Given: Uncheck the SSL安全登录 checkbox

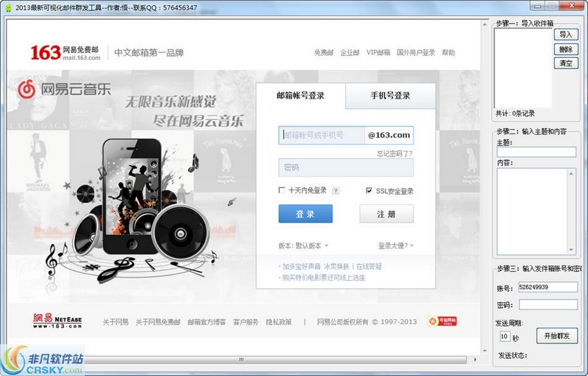Looking at the screenshot, I should (x=369, y=191).
